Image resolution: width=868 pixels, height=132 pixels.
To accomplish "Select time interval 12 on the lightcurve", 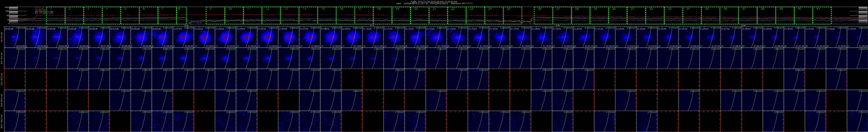I will tap(271, 15).
